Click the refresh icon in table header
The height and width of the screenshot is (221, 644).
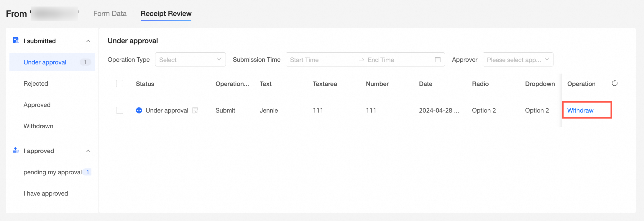[x=615, y=83]
